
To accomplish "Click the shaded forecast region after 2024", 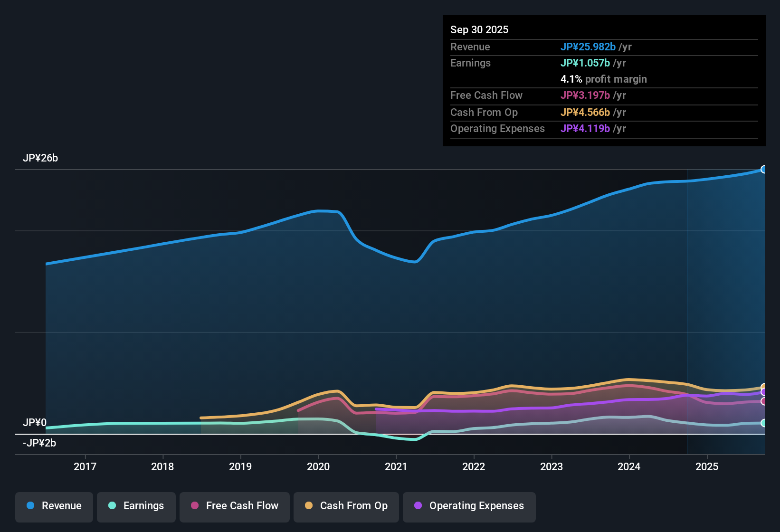I will pyautogui.click(x=724, y=309).
